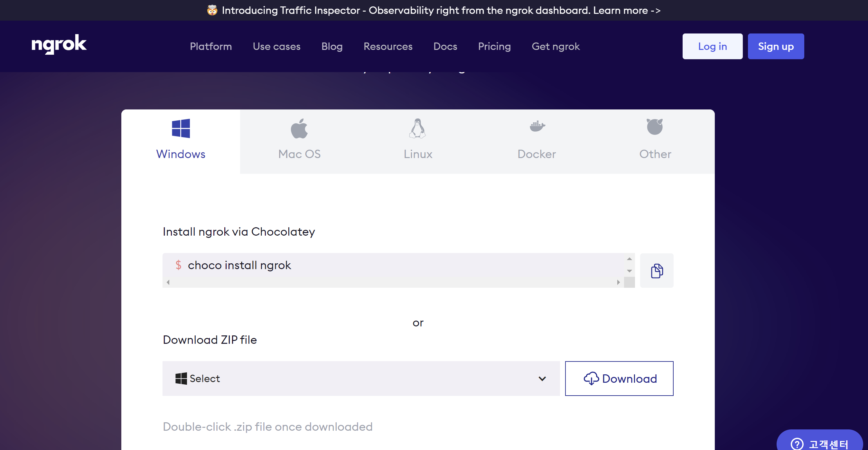Click command box scroll down arrow
The width and height of the screenshot is (868, 450).
629,271
